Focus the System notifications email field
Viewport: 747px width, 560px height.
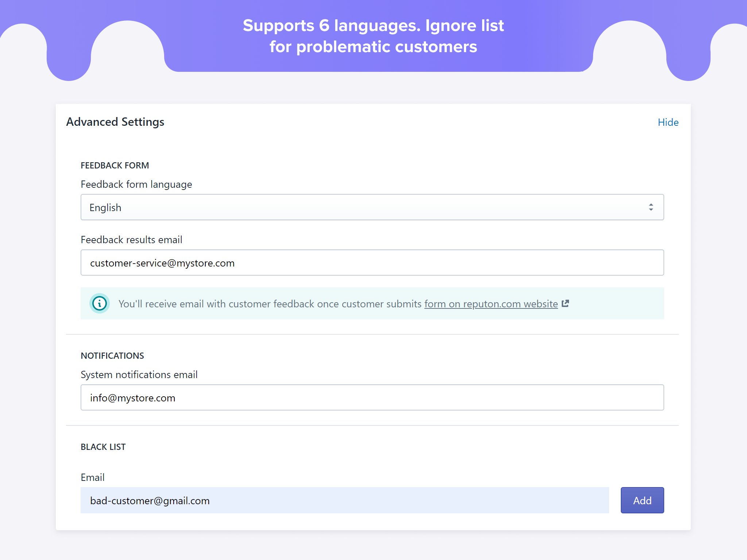(372, 398)
